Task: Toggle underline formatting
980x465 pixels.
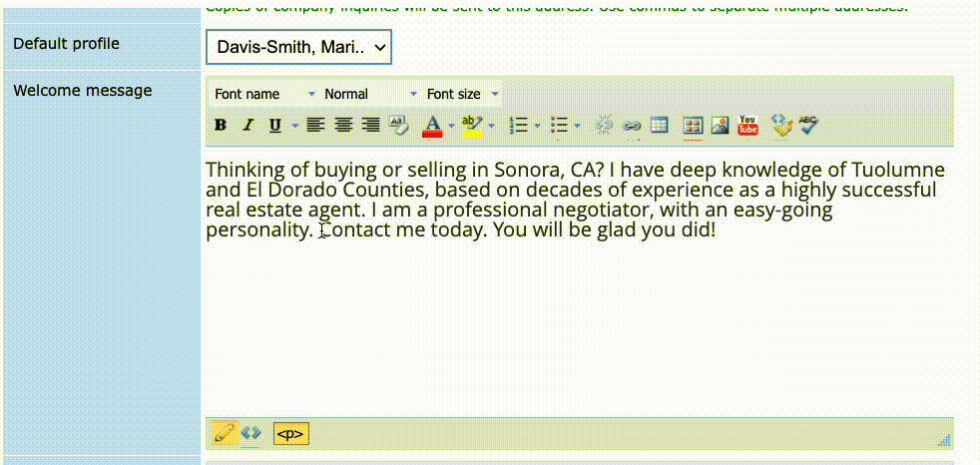Action: pyautogui.click(x=274, y=126)
